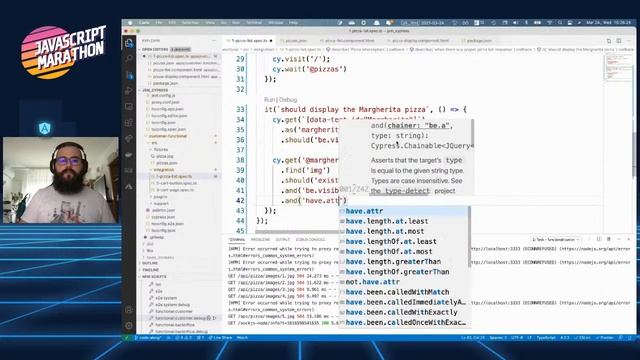Click line 42 containing .and('have.att')
This screenshot has width=640, height=360.
(314, 201)
